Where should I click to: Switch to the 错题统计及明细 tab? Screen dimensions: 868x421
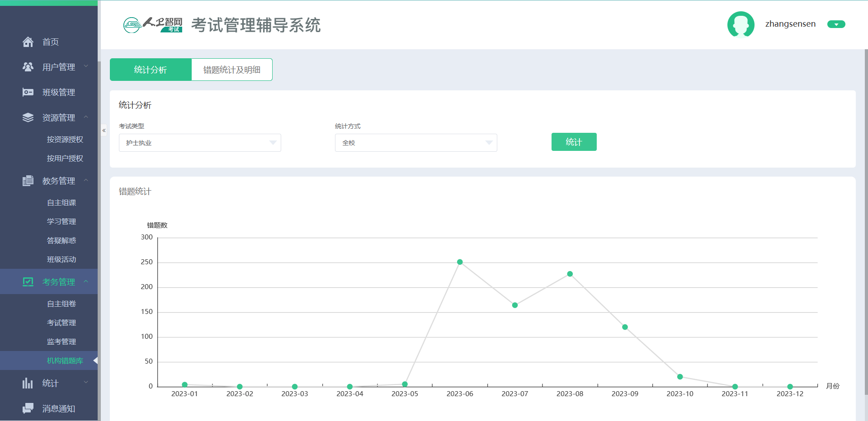232,70
